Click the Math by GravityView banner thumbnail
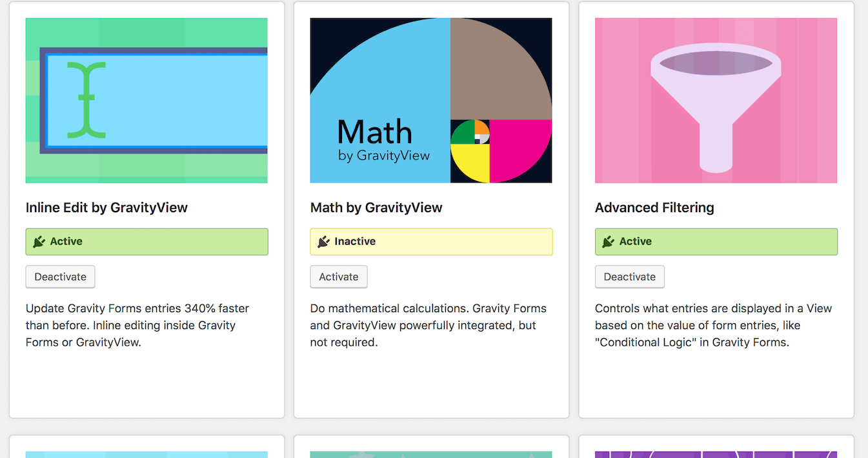The image size is (868, 458). tap(431, 101)
